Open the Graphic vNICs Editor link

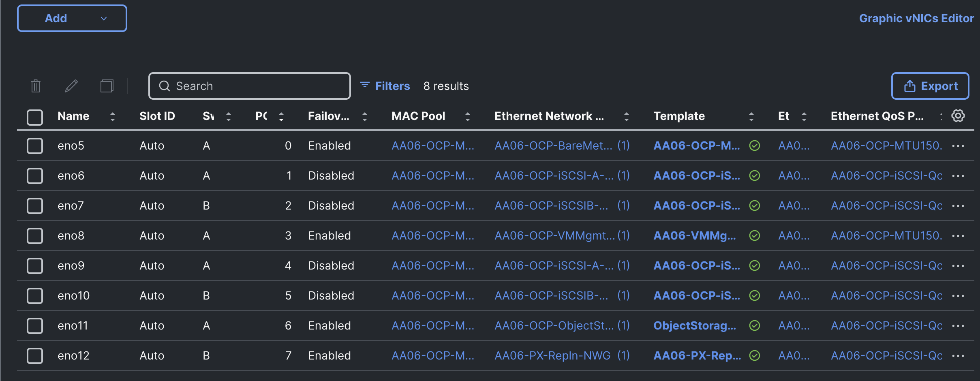tap(916, 18)
